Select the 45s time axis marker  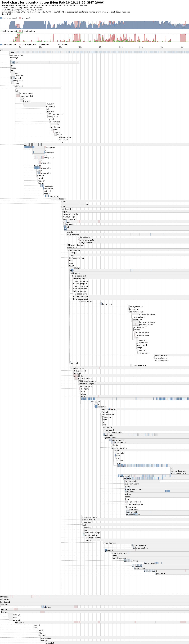181,47
